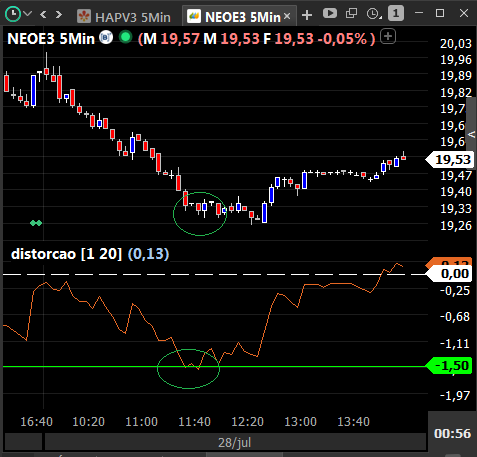
Task: Close the NEOE3 5Min tab
Action: coord(287,16)
